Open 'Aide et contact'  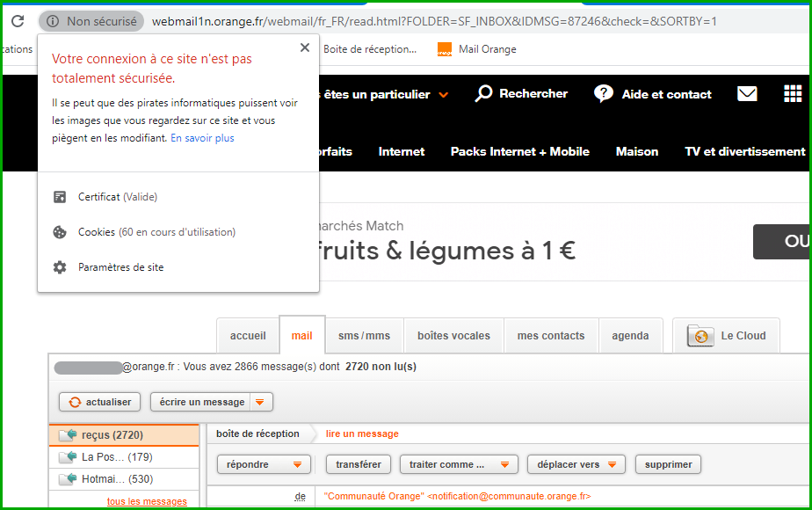pos(666,94)
